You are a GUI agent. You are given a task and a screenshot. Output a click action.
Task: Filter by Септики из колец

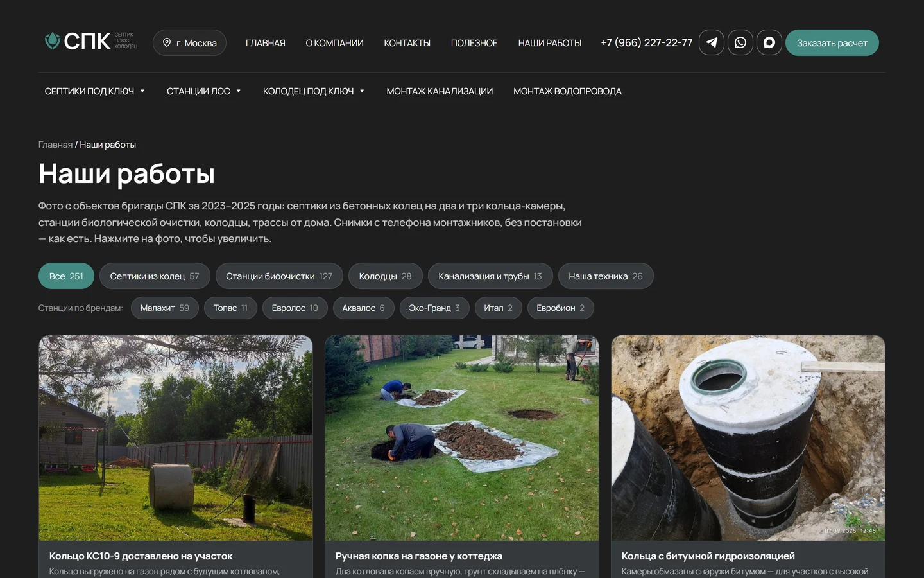point(155,276)
